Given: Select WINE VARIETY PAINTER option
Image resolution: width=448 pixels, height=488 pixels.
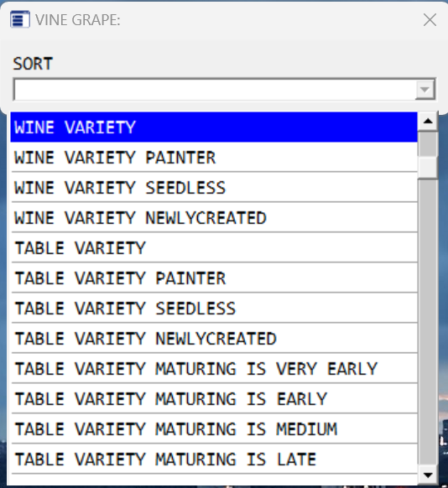Looking at the screenshot, I should (x=214, y=158).
